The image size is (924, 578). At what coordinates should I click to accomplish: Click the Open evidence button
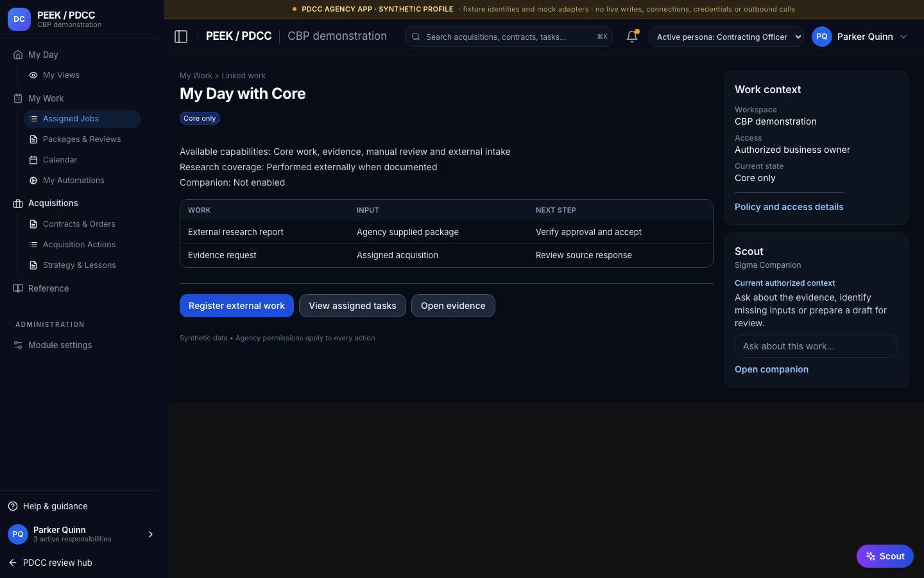pos(453,306)
